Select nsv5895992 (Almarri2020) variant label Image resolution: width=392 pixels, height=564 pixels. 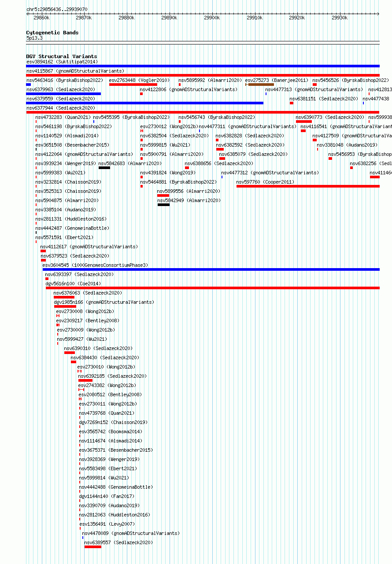click(x=210, y=81)
